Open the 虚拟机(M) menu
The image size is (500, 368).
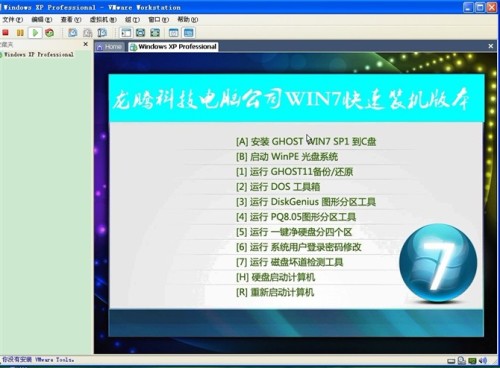click(103, 20)
